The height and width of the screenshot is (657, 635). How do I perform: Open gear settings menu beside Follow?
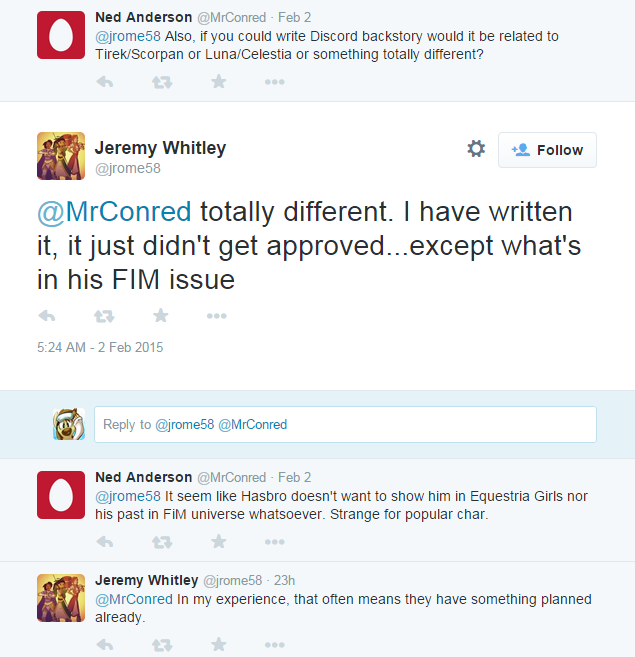(476, 149)
